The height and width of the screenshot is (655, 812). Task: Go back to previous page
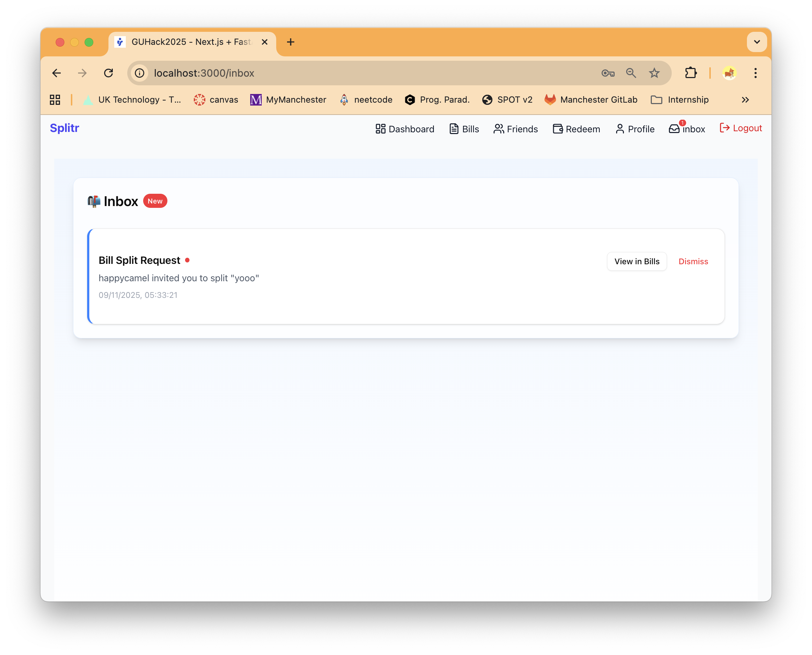coord(57,73)
